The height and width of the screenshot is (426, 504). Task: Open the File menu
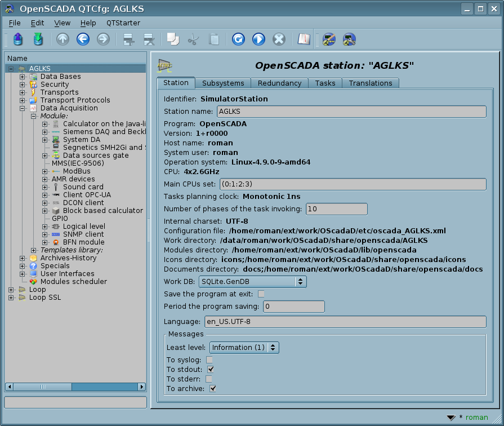pos(15,23)
